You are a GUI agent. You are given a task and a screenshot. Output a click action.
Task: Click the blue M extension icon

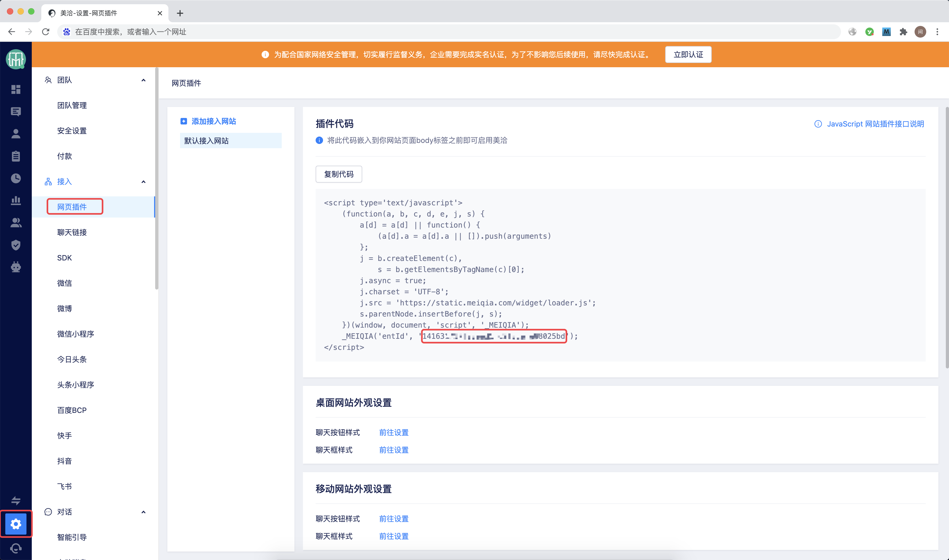click(x=886, y=32)
